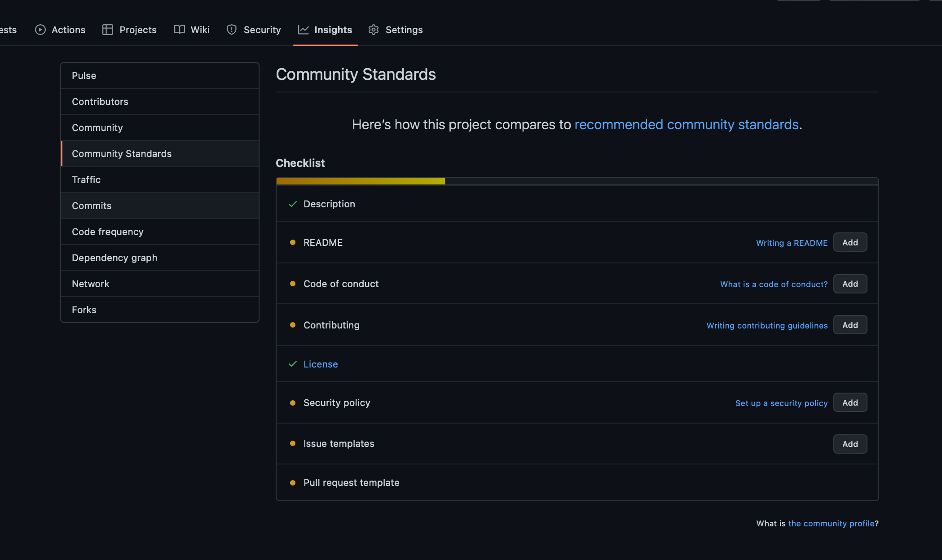Click the yellow dot beside README
This screenshot has width=942, height=560.
[x=293, y=242]
